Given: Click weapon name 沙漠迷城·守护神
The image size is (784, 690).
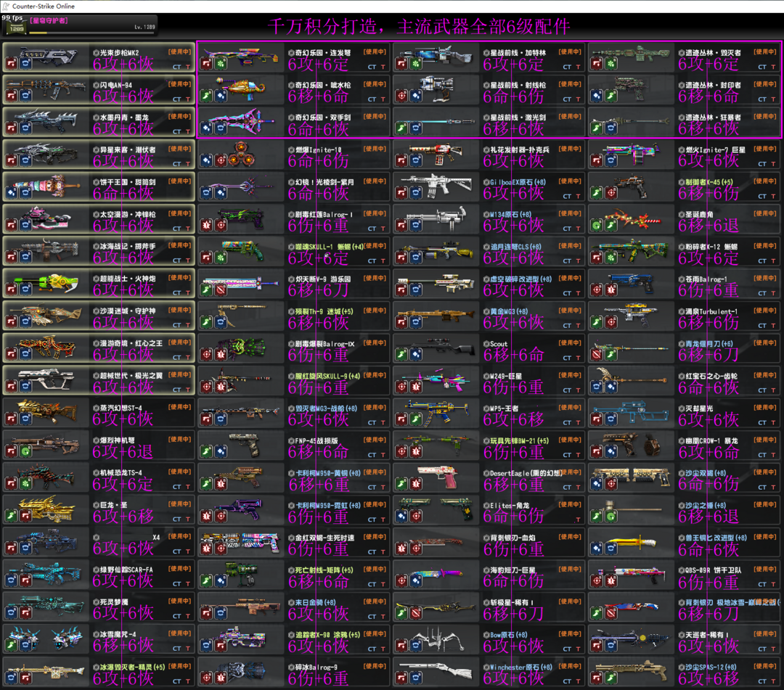Looking at the screenshot, I should (x=128, y=311).
